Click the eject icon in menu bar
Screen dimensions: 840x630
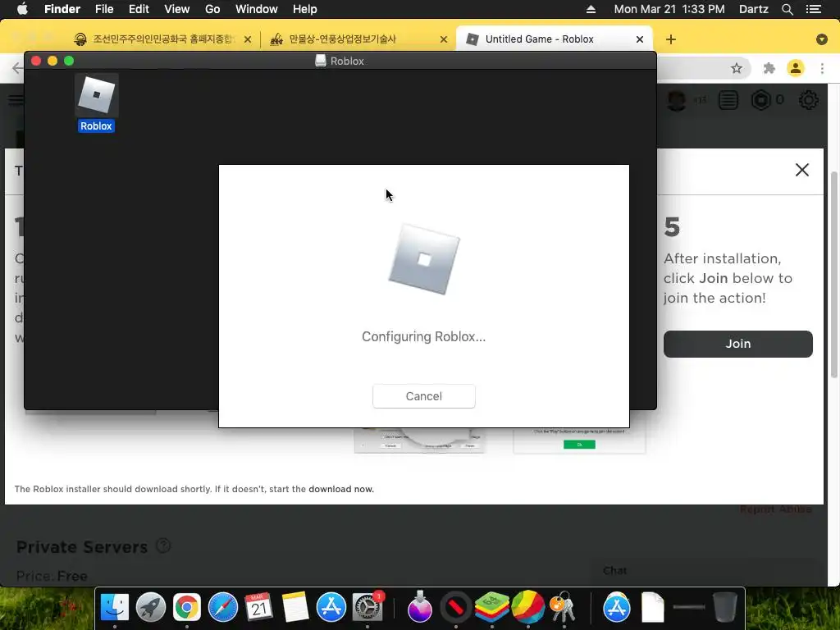(591, 9)
